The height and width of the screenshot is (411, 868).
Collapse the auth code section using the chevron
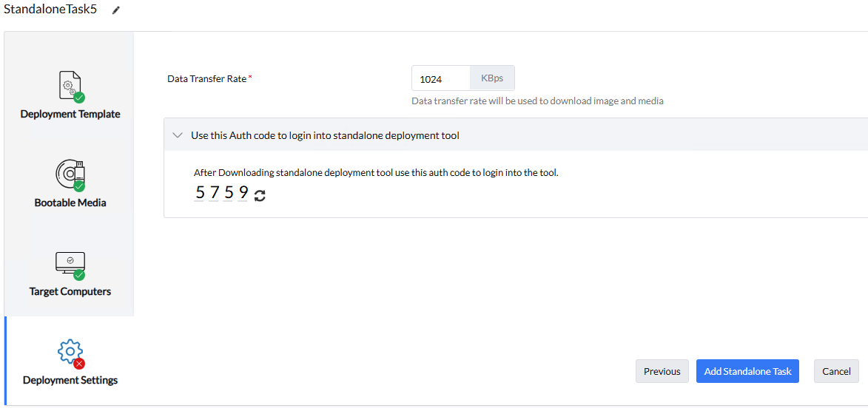coord(177,135)
